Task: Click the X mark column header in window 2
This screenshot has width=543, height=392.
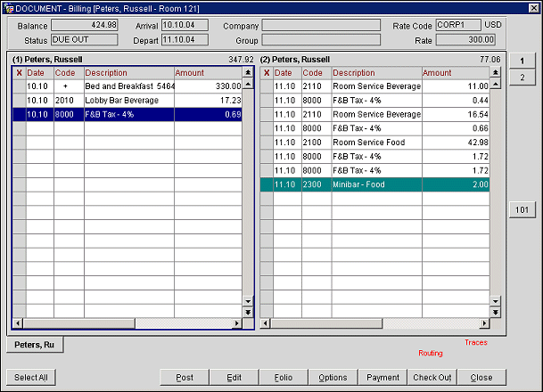Action: [267, 72]
